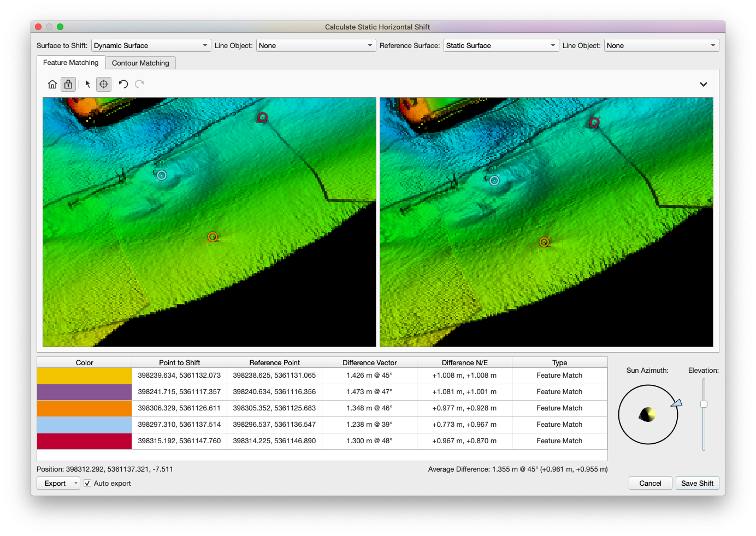
Task: Click the red marker in left map
Action: 263,117
